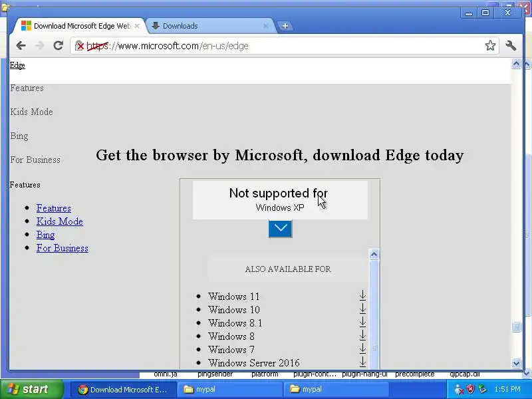Click page scrollbar down arrow
The height and width of the screenshot is (399, 532).
pyautogui.click(x=517, y=363)
